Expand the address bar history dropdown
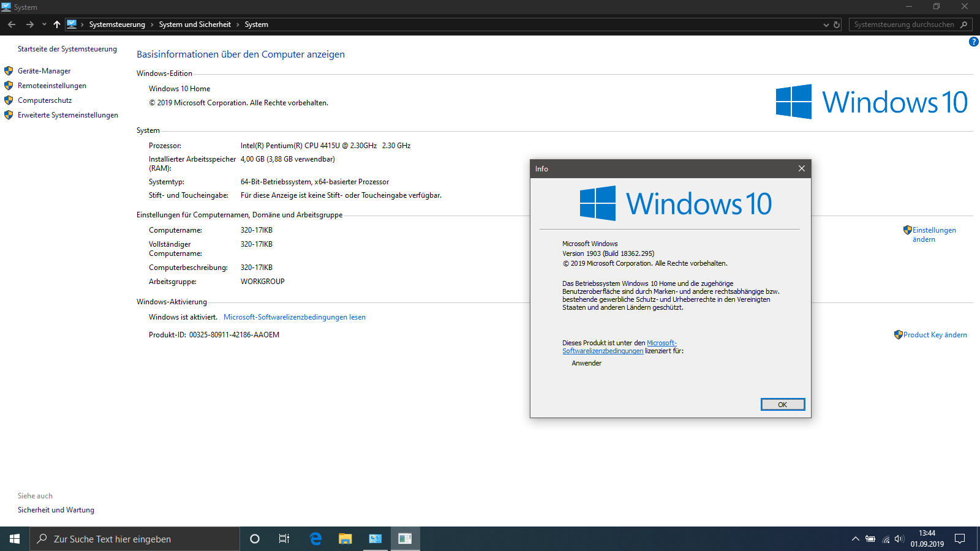 826,24
